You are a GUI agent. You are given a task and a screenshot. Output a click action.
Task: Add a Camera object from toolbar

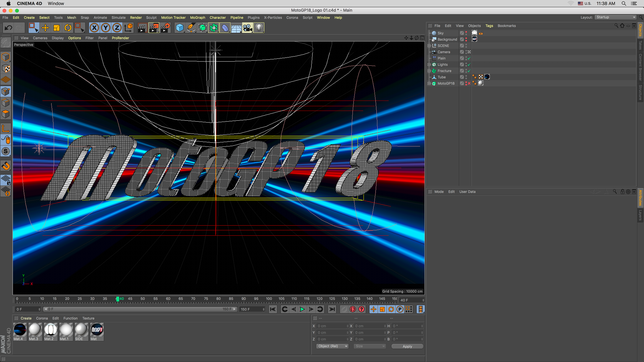tap(248, 28)
